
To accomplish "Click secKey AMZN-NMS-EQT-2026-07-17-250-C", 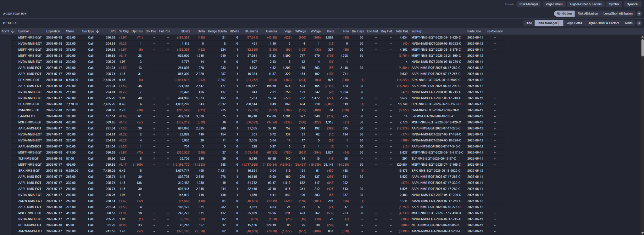I will (436, 201).
